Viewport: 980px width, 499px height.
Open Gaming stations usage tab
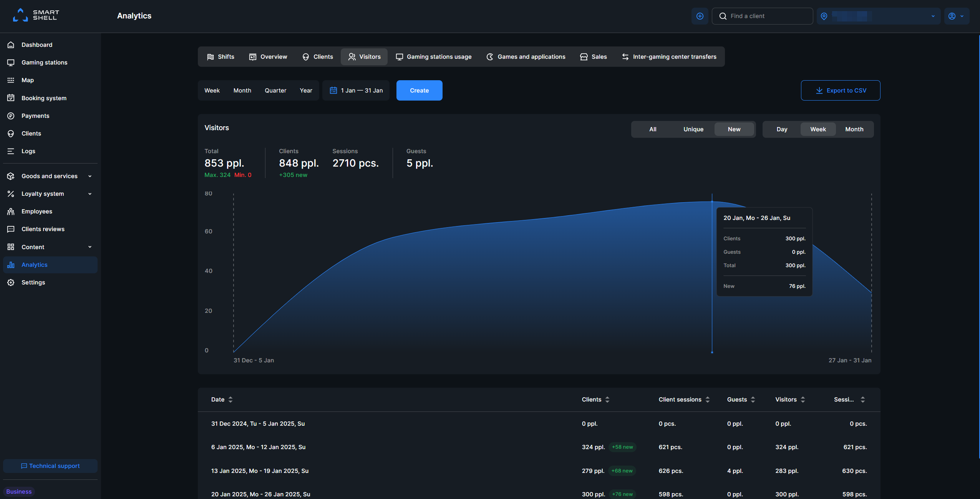pyautogui.click(x=434, y=57)
